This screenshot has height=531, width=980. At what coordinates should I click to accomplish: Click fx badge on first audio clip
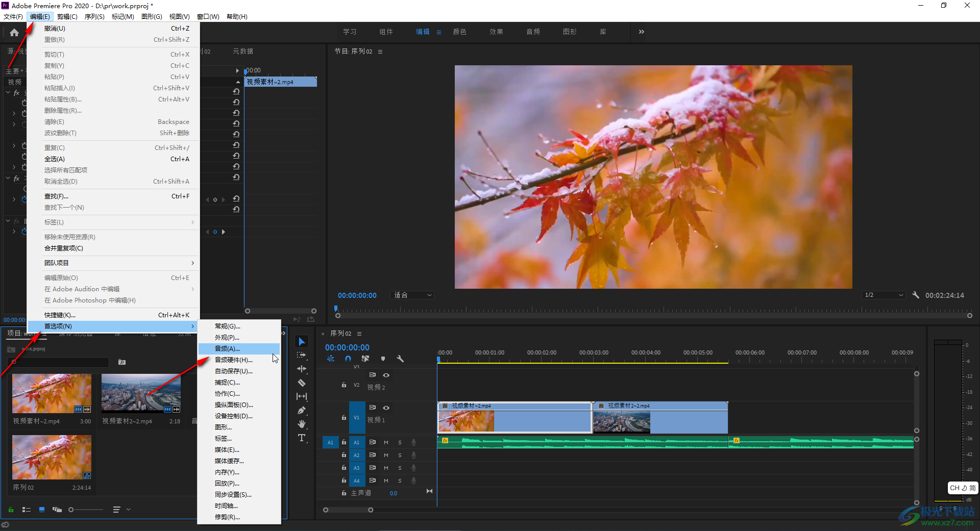(x=445, y=440)
